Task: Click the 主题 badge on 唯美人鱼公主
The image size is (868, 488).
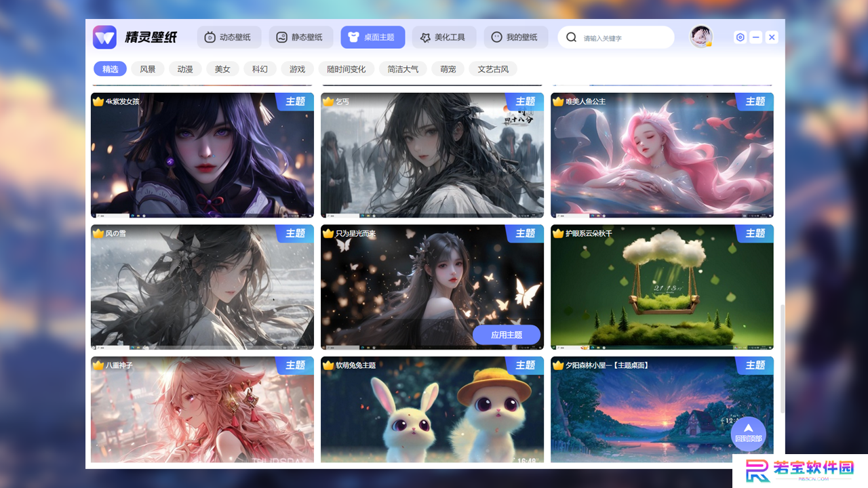Action: pos(755,102)
